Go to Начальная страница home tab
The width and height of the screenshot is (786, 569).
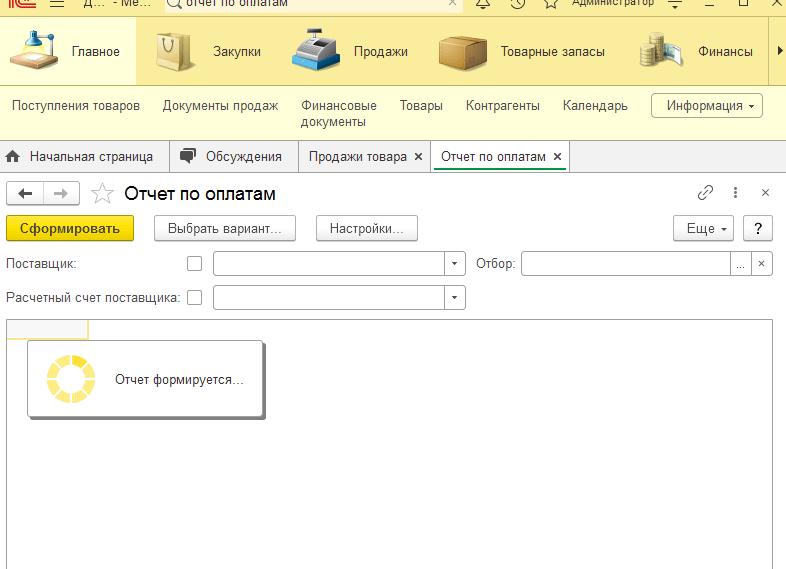click(85, 157)
